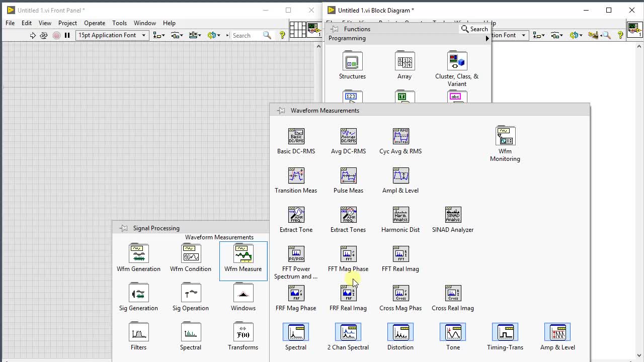Screen dimensions: 644x362
Task: Select the Extract Tone function
Action: tap(296, 215)
